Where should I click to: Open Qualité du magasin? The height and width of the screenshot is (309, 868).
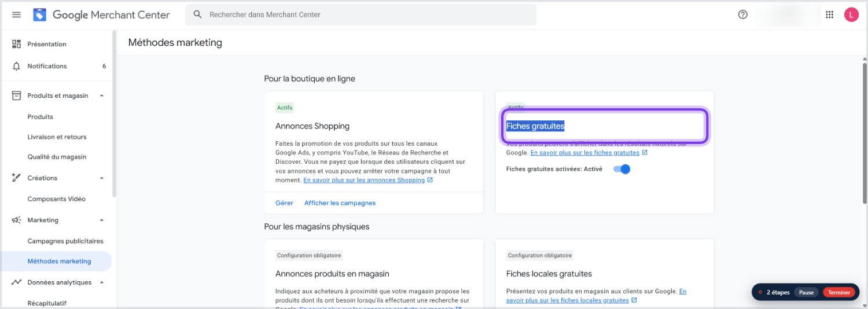point(57,157)
